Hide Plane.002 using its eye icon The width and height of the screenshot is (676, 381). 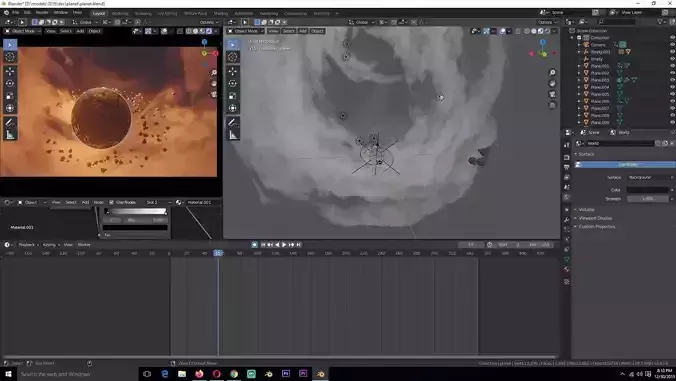point(672,73)
